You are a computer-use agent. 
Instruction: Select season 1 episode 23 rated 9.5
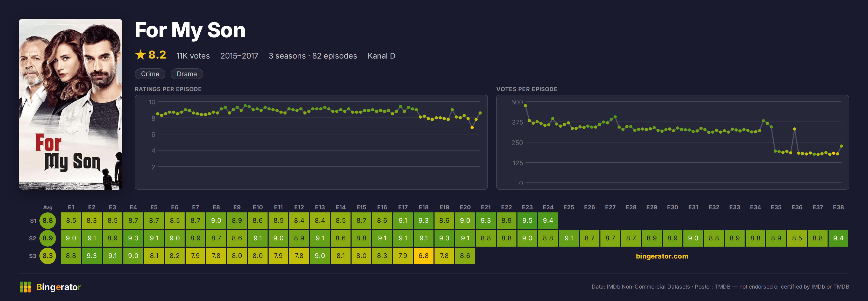pos(527,220)
